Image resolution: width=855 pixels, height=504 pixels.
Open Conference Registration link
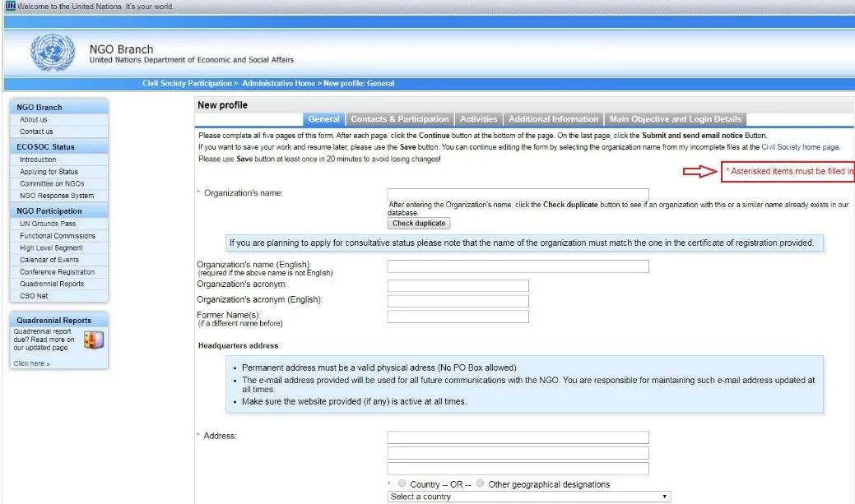58,272
